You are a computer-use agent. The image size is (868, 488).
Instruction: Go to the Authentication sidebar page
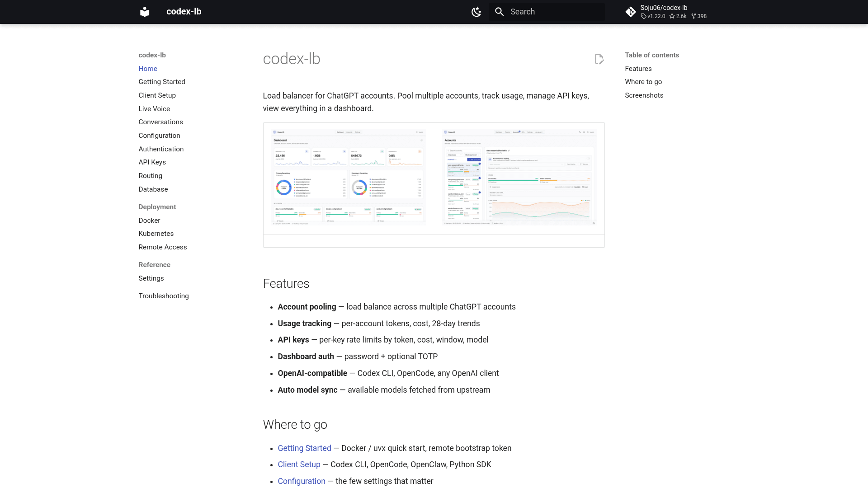tap(161, 149)
